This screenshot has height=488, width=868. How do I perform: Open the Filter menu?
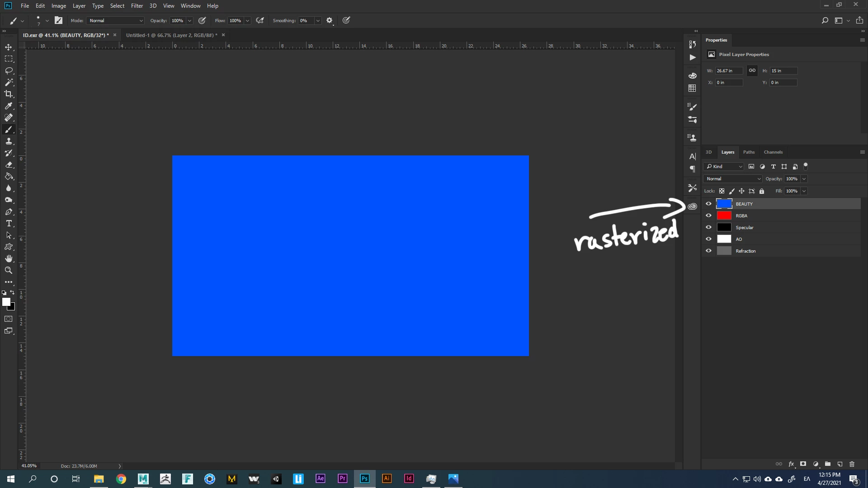tap(137, 6)
